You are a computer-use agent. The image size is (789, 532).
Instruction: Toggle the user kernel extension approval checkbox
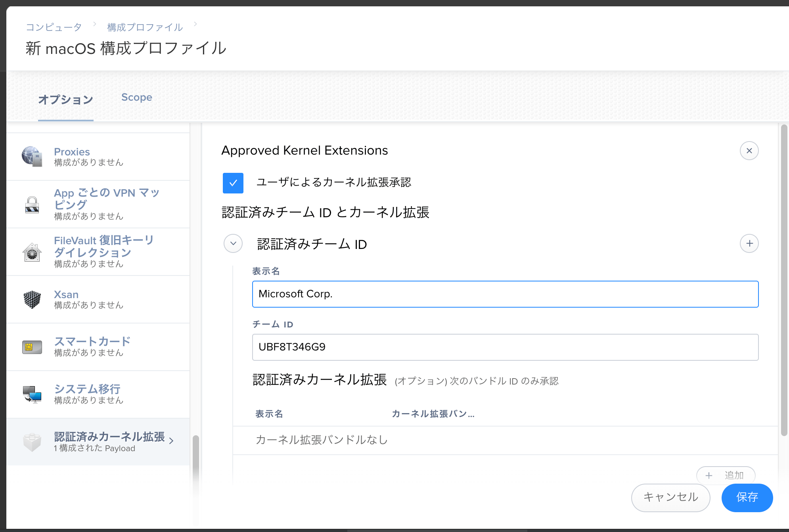233,183
